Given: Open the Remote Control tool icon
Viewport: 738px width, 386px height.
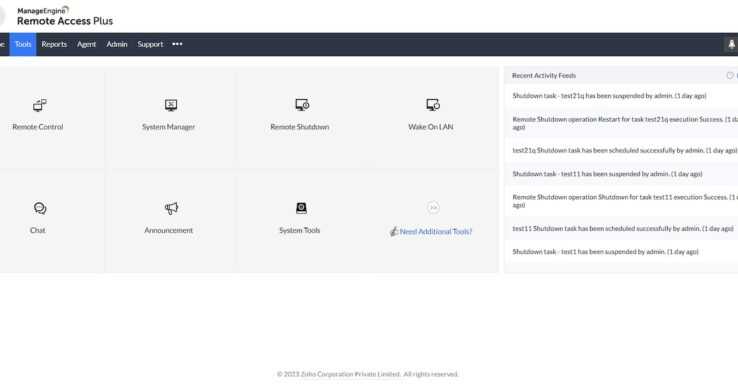Looking at the screenshot, I should [x=40, y=105].
